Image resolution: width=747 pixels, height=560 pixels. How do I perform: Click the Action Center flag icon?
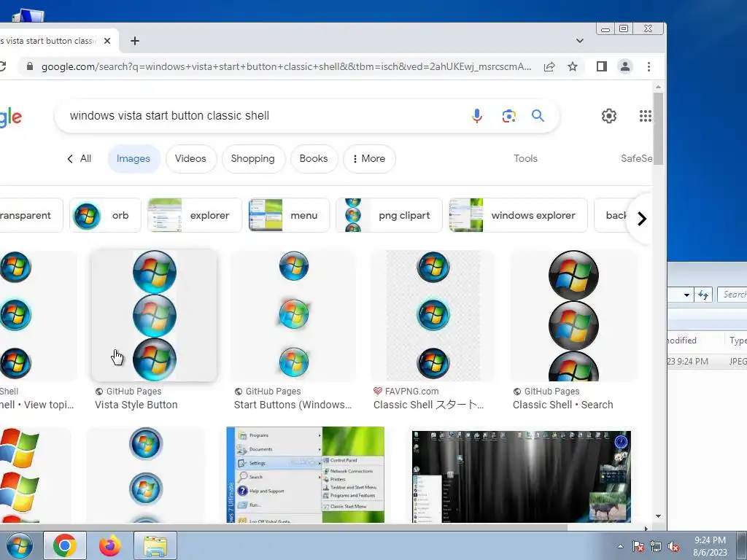638,547
